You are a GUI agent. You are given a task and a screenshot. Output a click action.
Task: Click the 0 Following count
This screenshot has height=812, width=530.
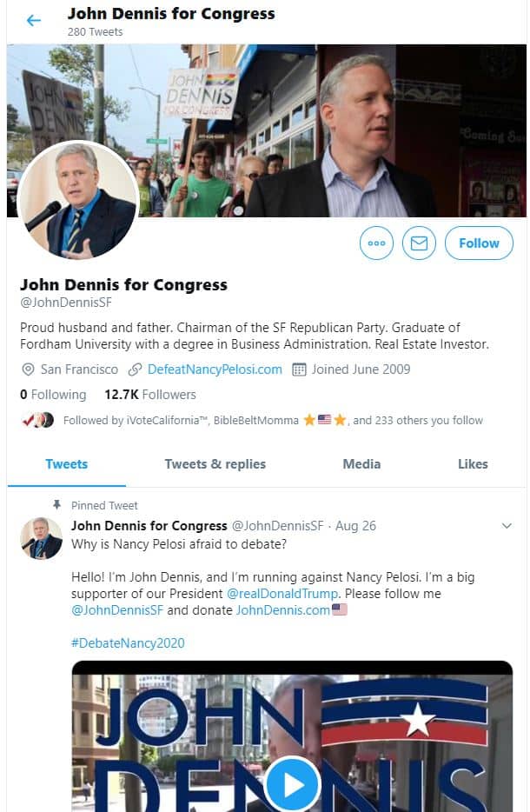(53, 395)
